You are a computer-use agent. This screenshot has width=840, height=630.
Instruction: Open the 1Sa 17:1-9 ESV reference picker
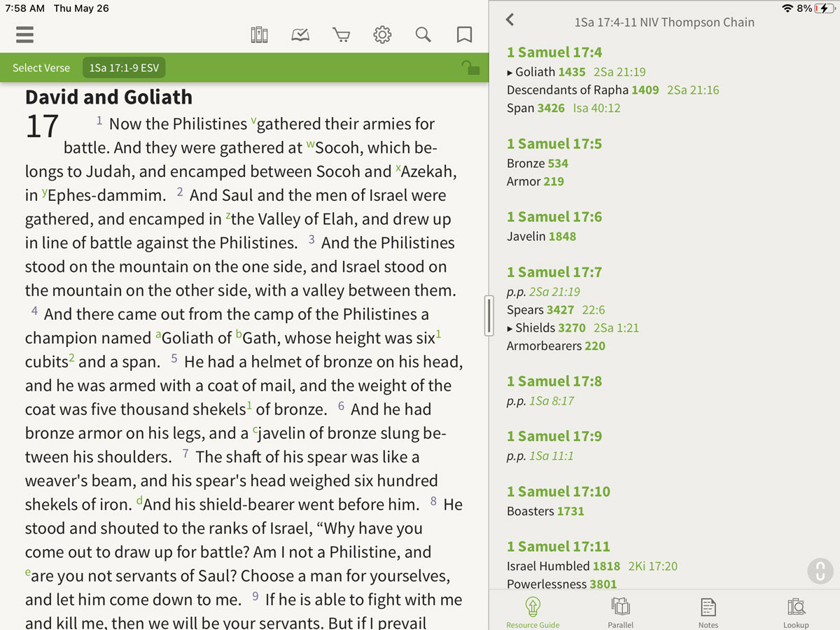[125, 68]
